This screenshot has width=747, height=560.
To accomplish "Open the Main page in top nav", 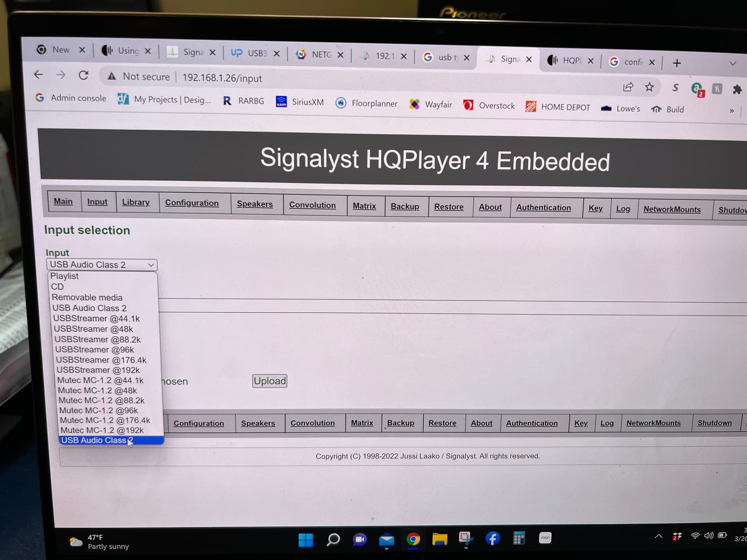I will pos(63,201).
